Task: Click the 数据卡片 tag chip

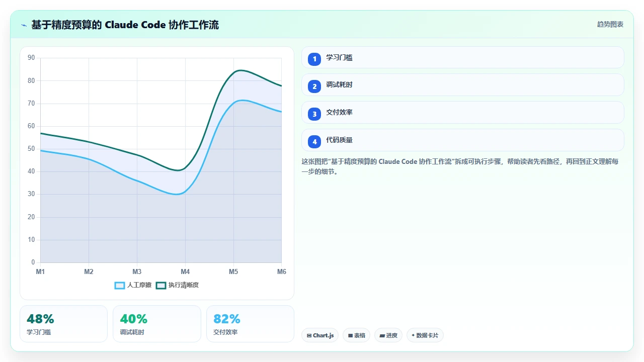Action: point(425,335)
